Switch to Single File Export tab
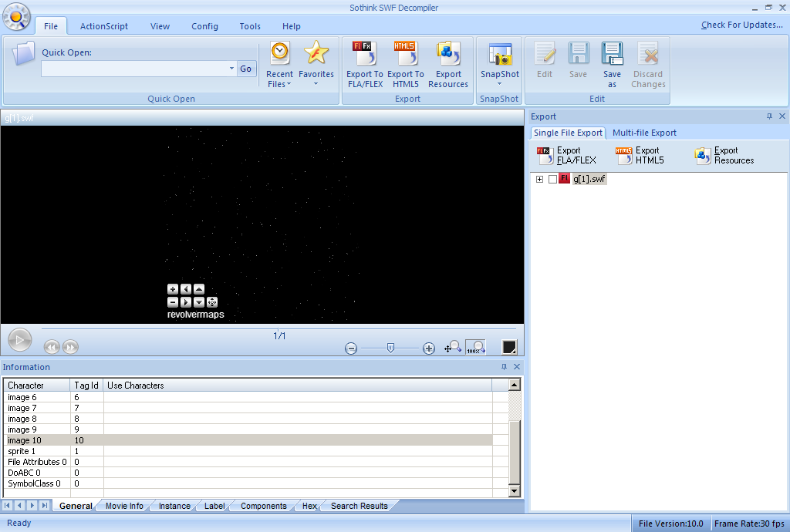 point(568,133)
